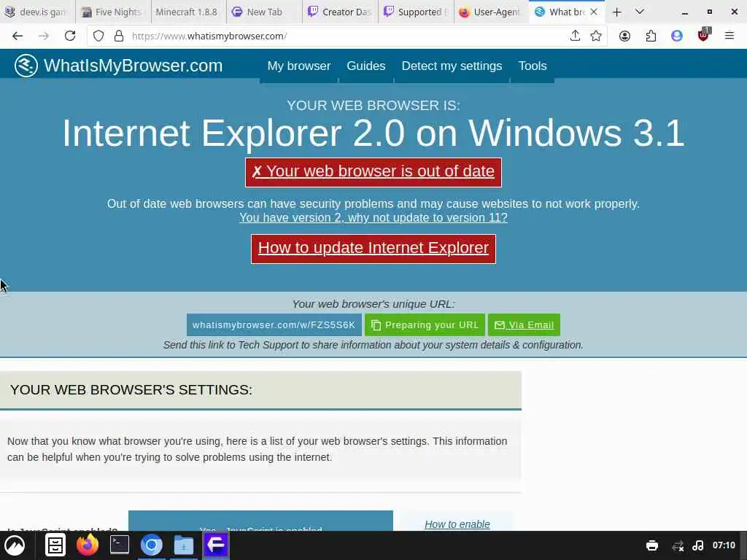Expand the list all tabs chevron
Image resolution: width=747 pixels, height=560 pixels.
coord(640,12)
